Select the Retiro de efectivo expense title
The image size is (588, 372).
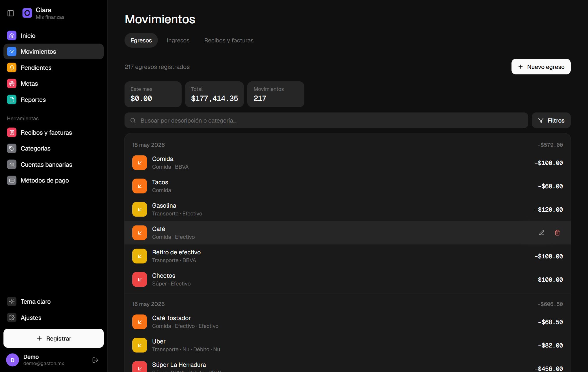tap(176, 252)
